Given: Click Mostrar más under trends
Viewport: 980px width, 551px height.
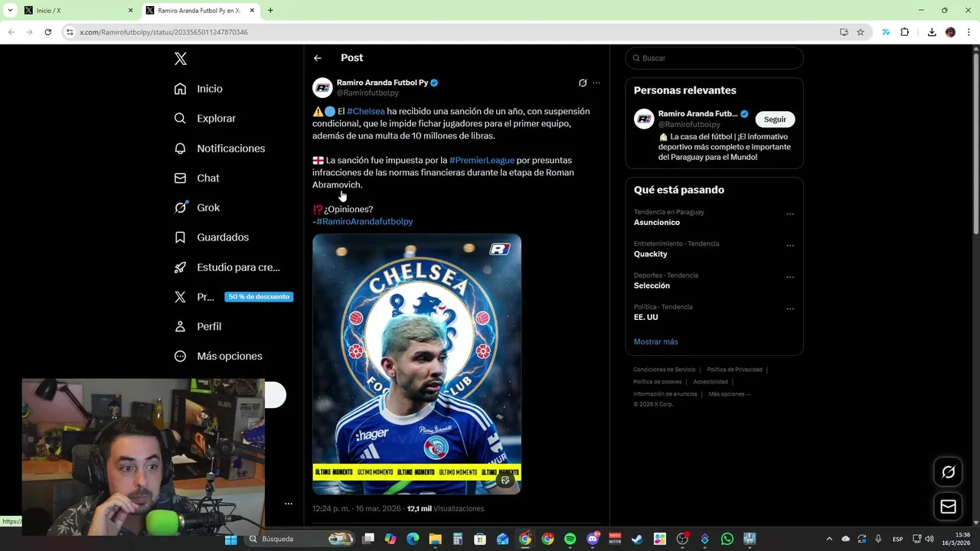Looking at the screenshot, I should point(655,342).
